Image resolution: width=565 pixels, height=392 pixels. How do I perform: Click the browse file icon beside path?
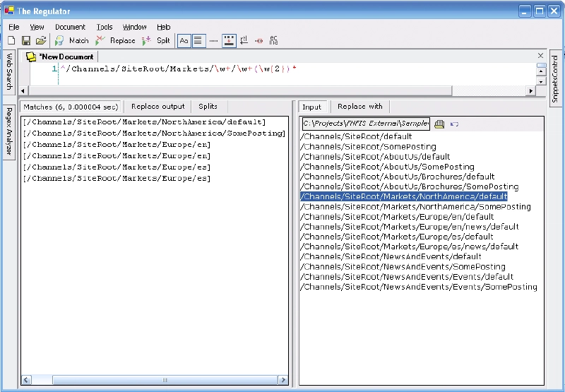coord(439,124)
